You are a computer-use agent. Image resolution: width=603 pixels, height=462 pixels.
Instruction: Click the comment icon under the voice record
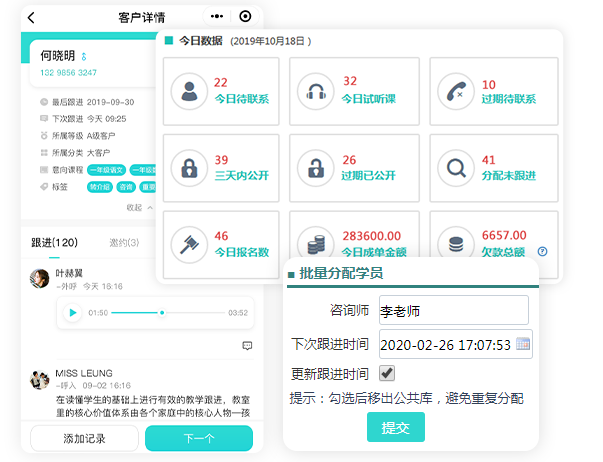[x=247, y=345]
